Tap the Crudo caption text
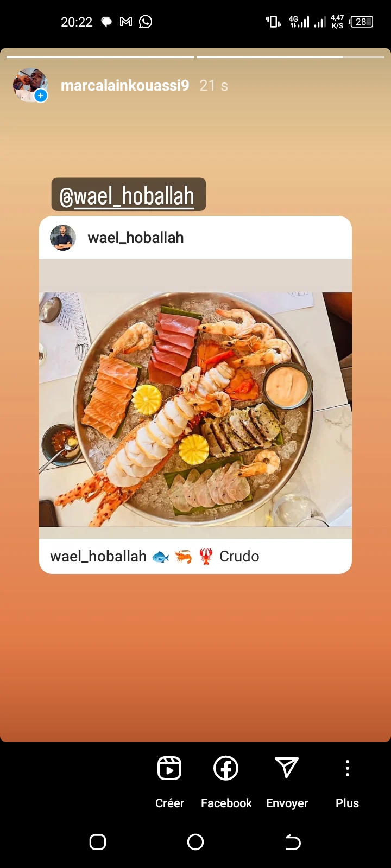 coord(239,557)
